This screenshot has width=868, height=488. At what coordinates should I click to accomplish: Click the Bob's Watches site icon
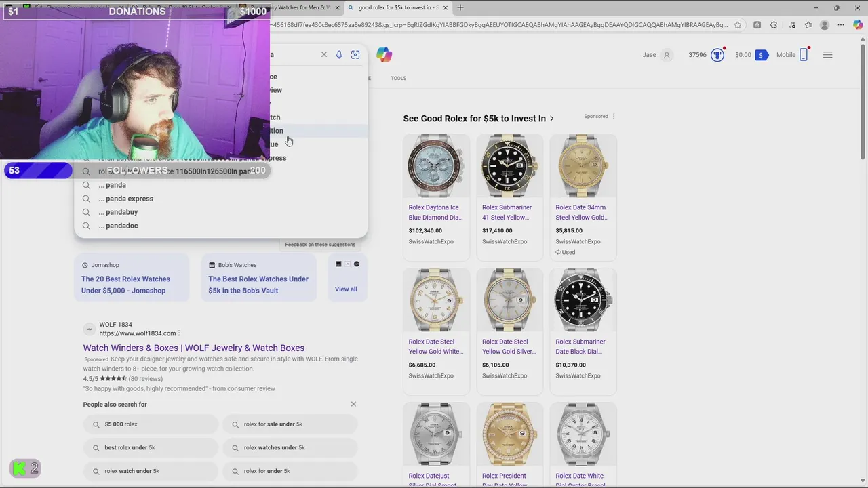pyautogui.click(x=212, y=265)
